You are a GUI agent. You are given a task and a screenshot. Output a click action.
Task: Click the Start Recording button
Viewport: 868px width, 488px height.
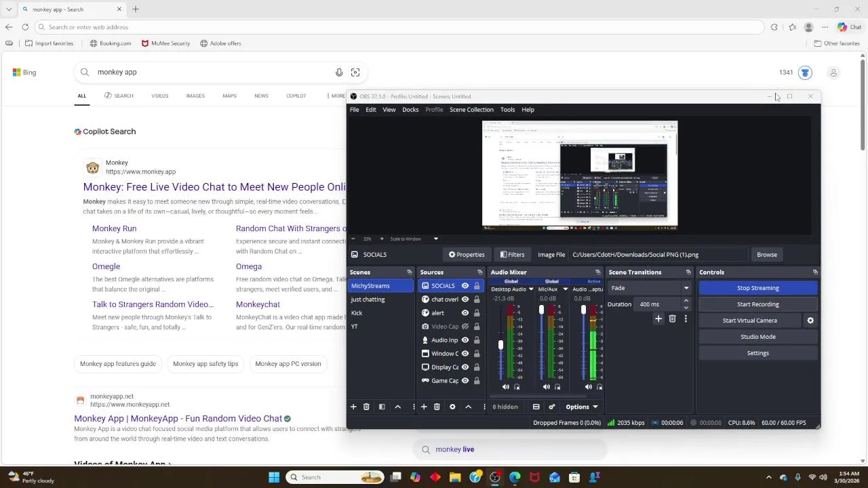[758, 304]
